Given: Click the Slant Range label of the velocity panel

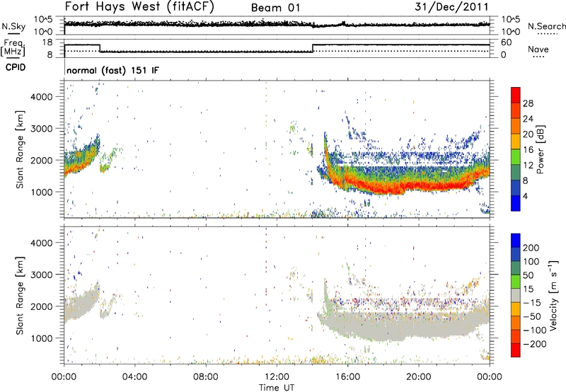Looking at the screenshot, I should click(20, 296).
